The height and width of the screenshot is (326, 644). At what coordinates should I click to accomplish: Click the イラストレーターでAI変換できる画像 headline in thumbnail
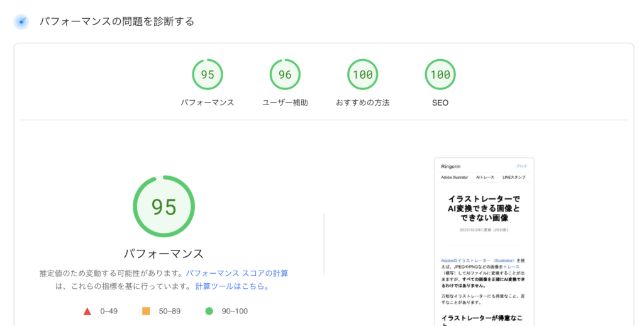tap(484, 208)
